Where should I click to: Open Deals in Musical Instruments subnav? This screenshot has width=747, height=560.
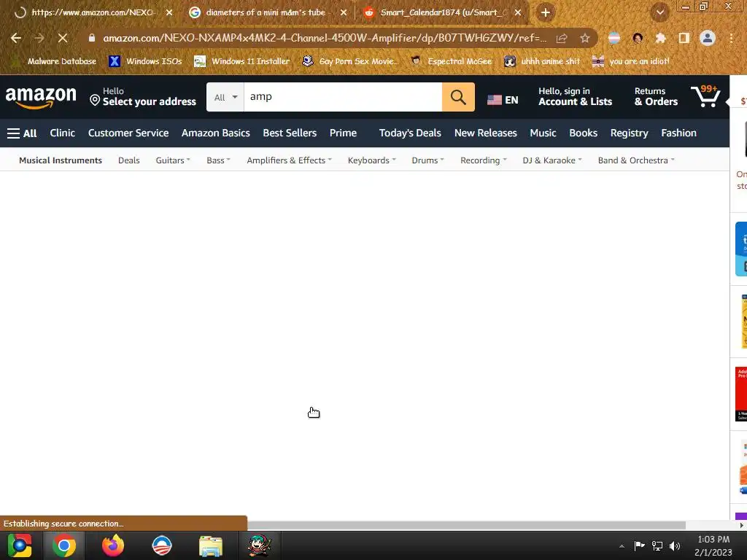click(x=129, y=160)
